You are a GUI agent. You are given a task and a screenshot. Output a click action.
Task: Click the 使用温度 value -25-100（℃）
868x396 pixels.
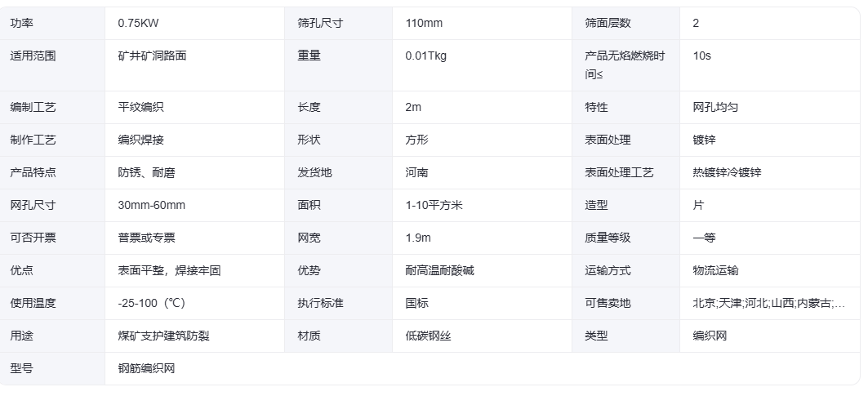[152, 304]
